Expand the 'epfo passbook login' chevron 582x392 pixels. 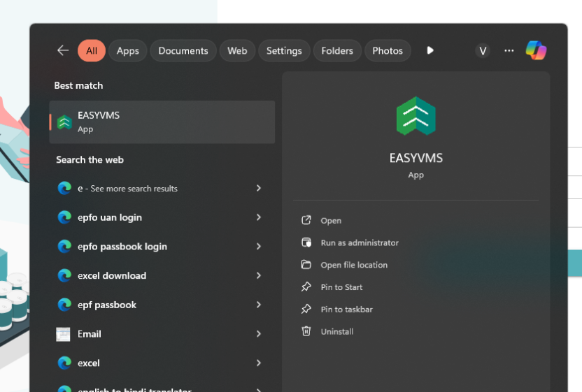point(259,246)
